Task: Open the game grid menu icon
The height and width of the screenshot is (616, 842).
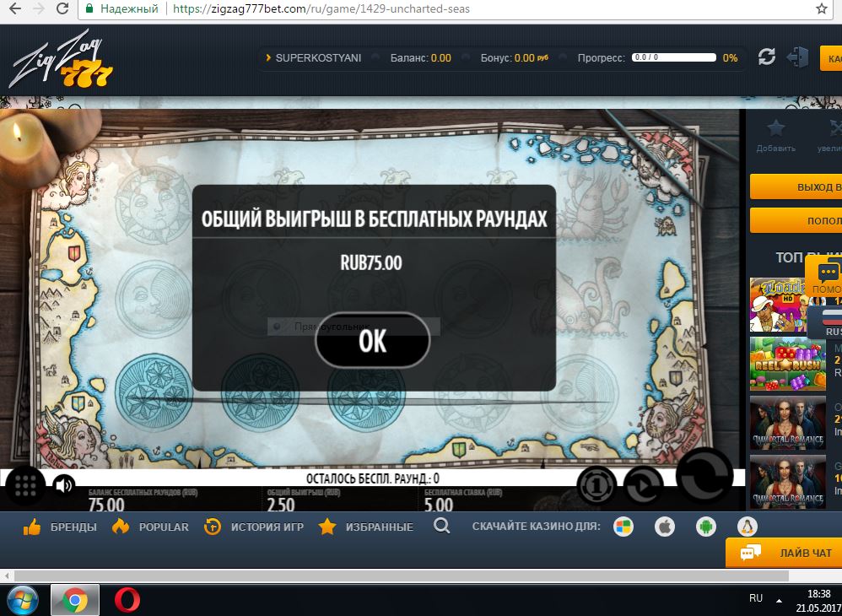Action: point(24,486)
